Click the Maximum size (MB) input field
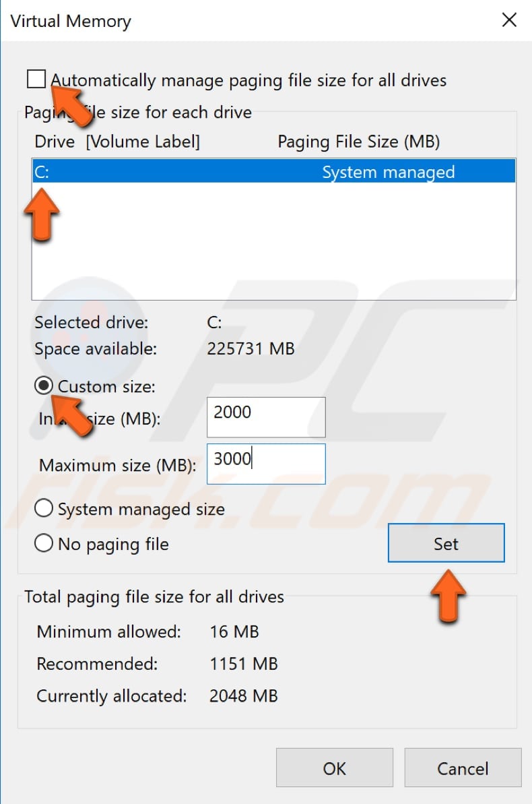 pos(266,464)
